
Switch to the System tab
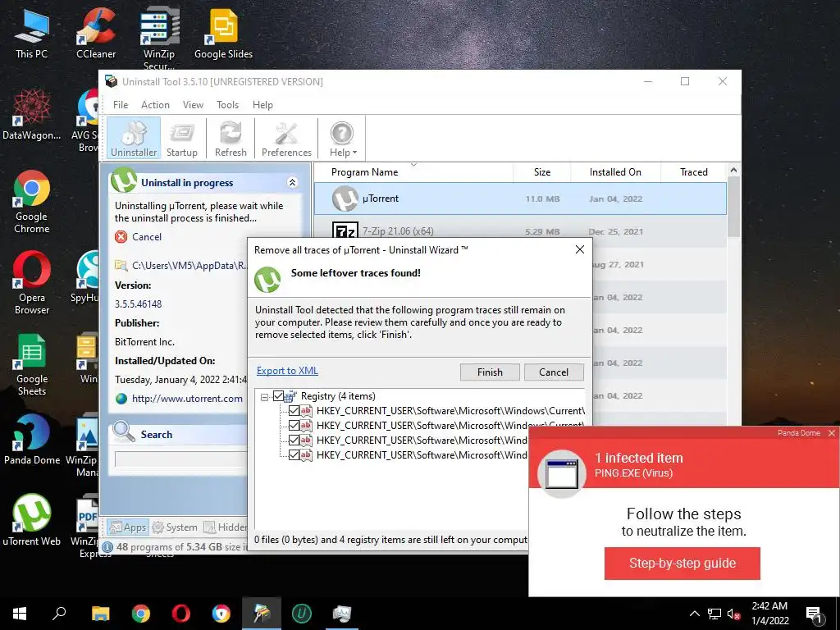click(x=175, y=527)
